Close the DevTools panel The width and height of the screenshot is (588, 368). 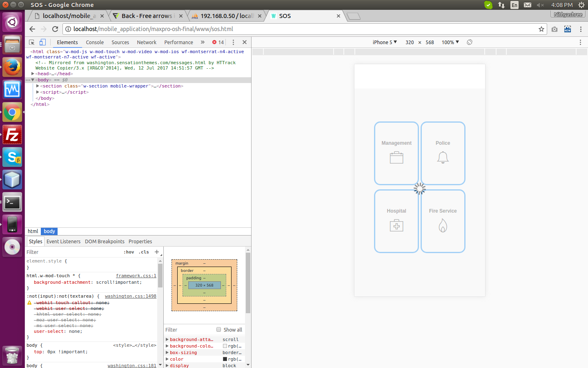tap(244, 42)
